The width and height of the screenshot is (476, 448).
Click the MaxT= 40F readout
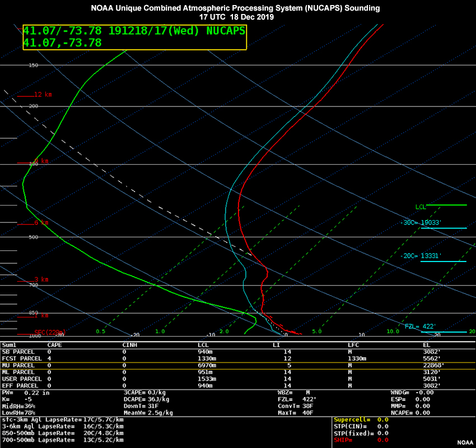(x=295, y=413)
